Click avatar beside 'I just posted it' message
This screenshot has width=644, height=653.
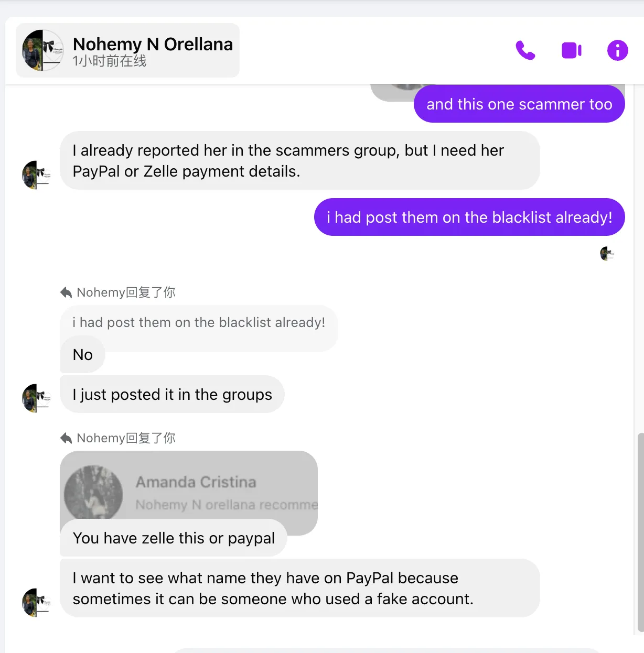(x=36, y=398)
